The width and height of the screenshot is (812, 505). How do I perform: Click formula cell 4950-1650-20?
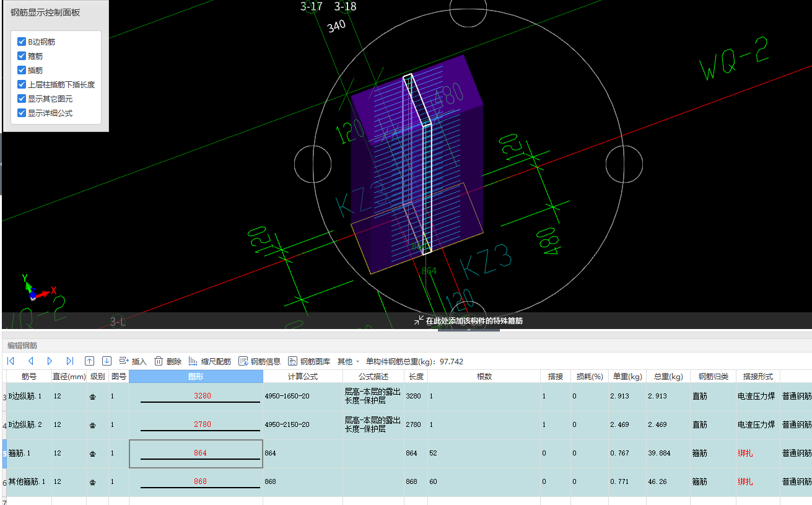click(x=302, y=396)
